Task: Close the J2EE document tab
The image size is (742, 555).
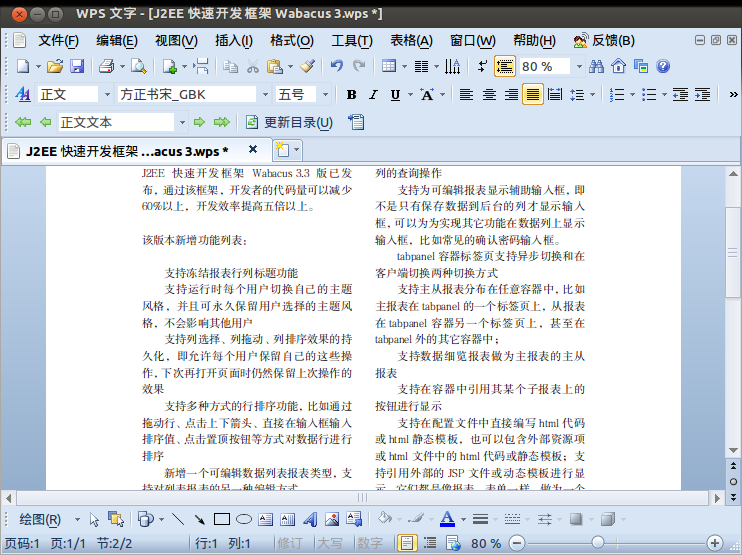Action: pyautogui.click(x=253, y=150)
